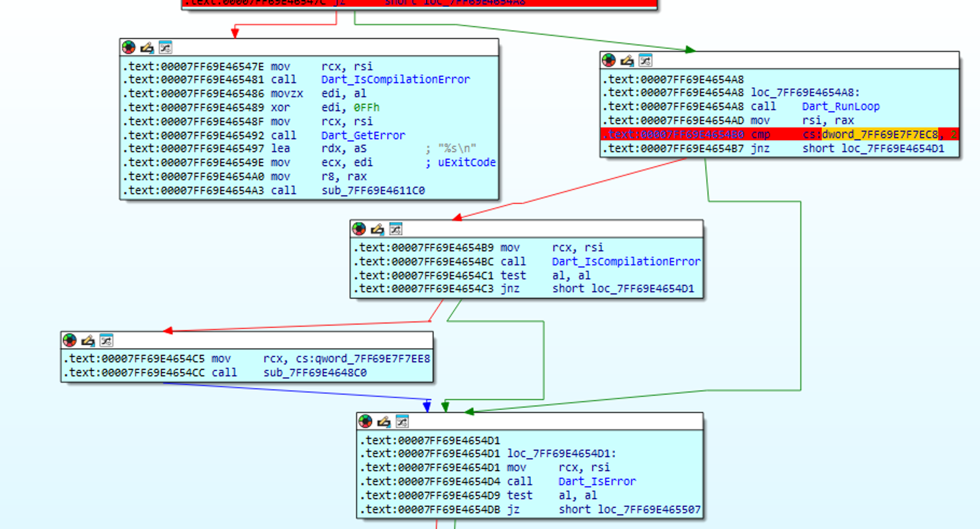980x529 pixels.
Task: Click group-nodes icon of loc_7FF69E4654D1 block
Action: (402, 421)
